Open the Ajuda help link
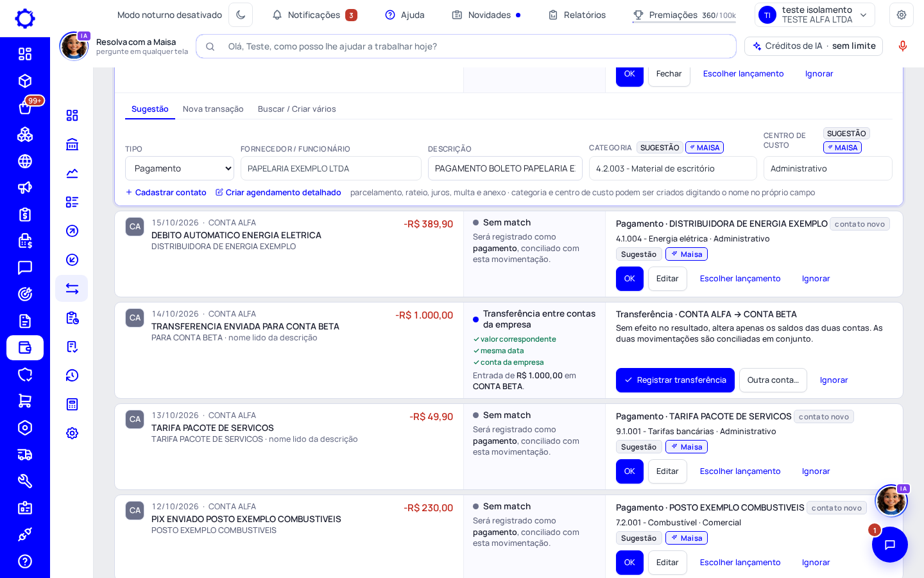The width and height of the screenshot is (924, 578). (x=405, y=15)
